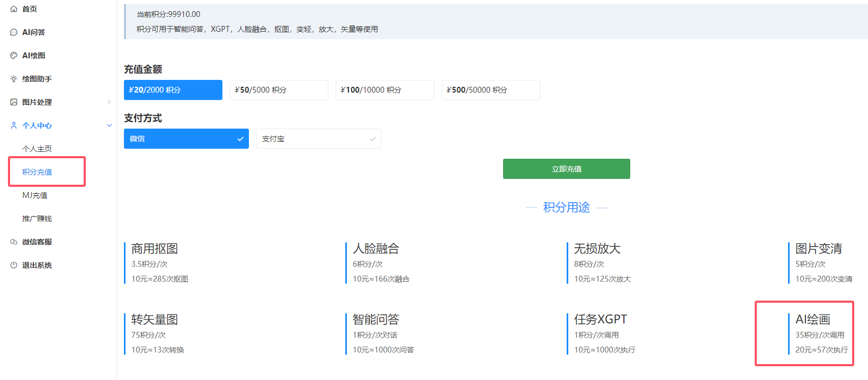The width and height of the screenshot is (868, 380).
Task: Click the home icon beside 首页
Action: point(14,9)
